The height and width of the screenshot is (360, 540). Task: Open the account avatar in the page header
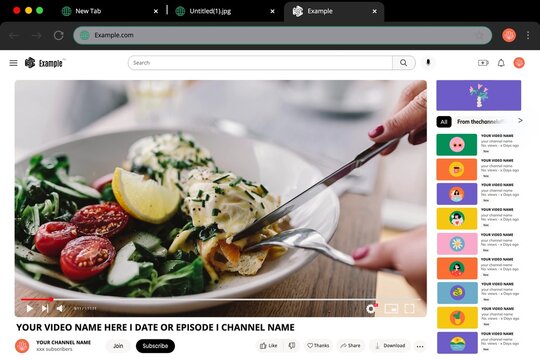point(519,63)
